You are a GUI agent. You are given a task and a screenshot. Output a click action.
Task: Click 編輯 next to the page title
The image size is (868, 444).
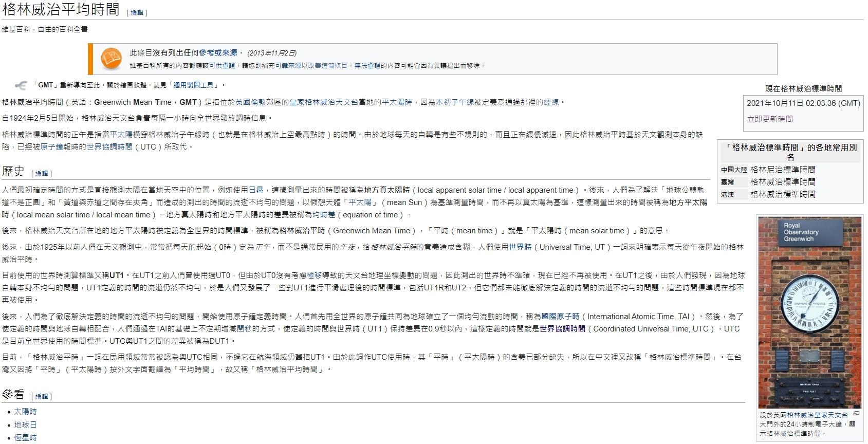[137, 13]
